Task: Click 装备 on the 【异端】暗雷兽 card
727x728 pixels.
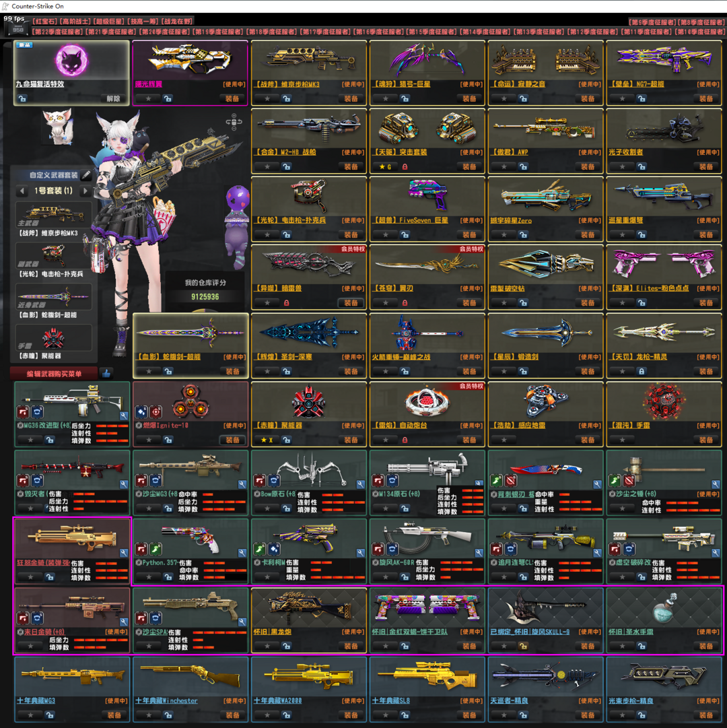Action: (351, 302)
